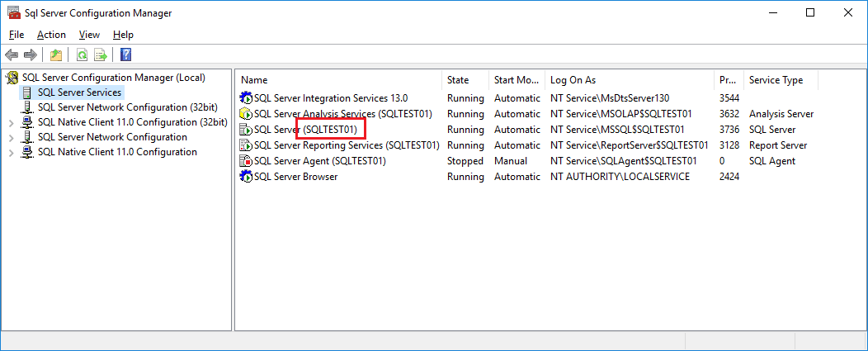This screenshot has width=868, height=351.
Task: Click the Log On As column header
Action: [x=573, y=80]
